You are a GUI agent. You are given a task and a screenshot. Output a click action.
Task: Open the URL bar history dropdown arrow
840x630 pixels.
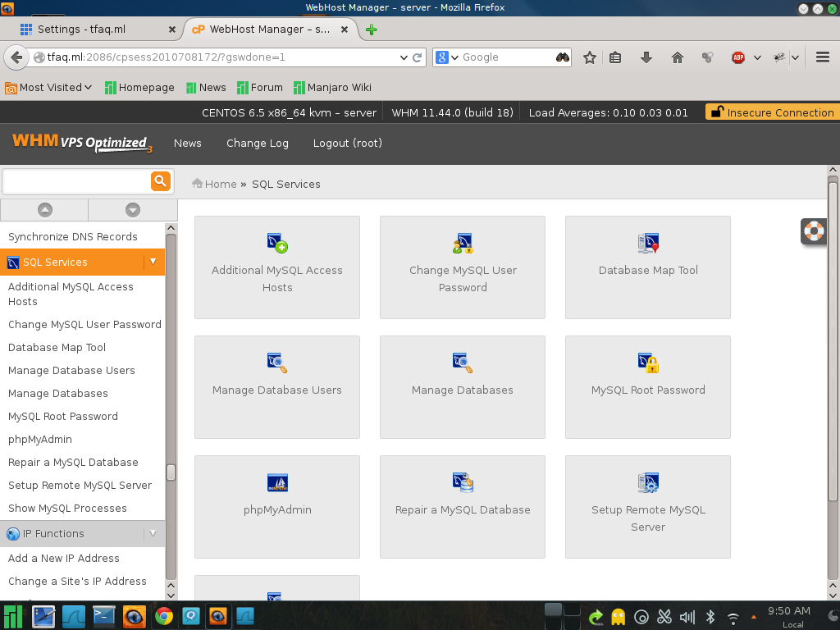(x=403, y=57)
